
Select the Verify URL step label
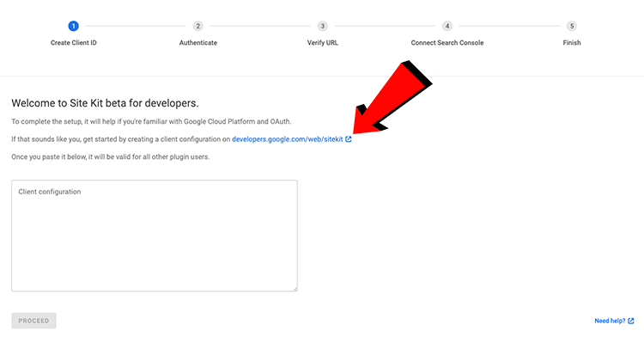click(322, 43)
